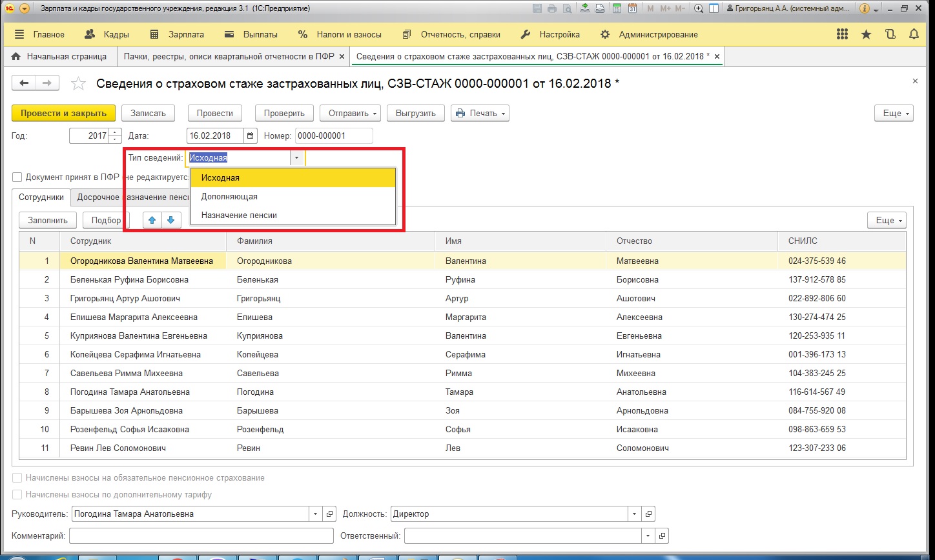The image size is (935, 560).
Task: Open the history icon in the yellow bar
Action: 890,34
